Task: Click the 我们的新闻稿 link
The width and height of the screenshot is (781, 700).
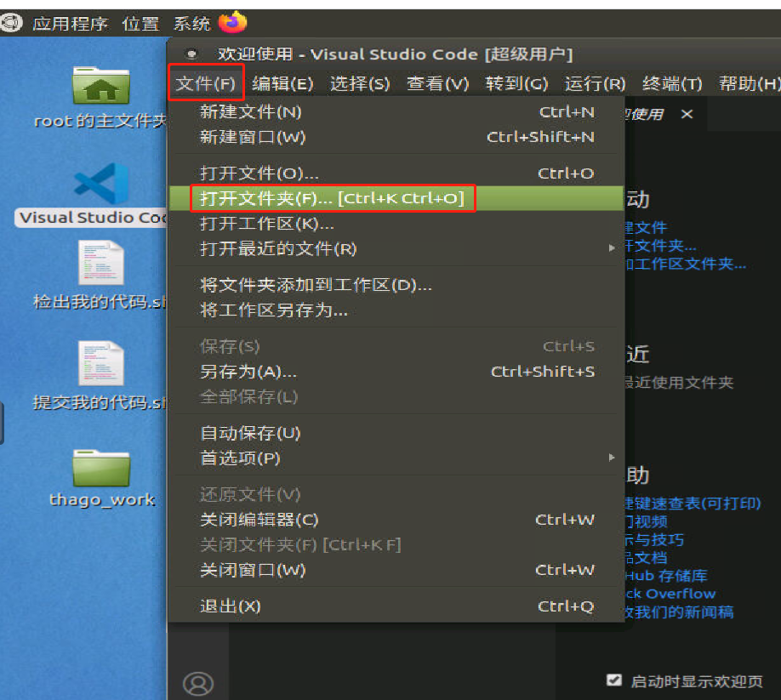Action: tap(680, 612)
